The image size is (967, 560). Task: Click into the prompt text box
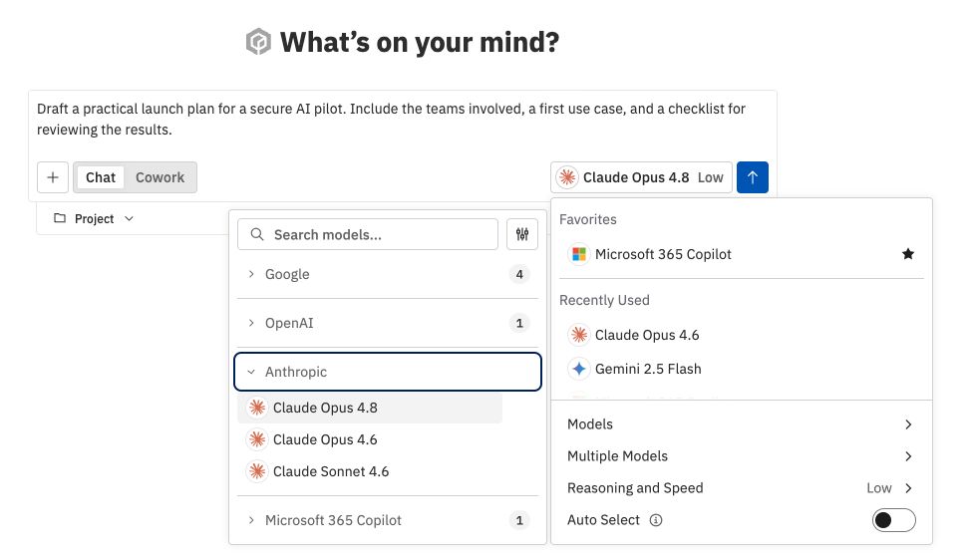402,120
